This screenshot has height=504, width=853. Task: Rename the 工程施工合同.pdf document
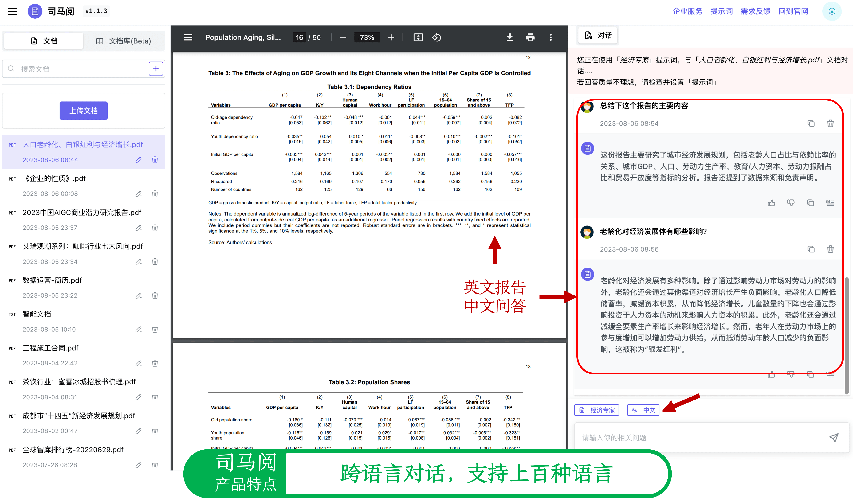pyautogui.click(x=138, y=363)
